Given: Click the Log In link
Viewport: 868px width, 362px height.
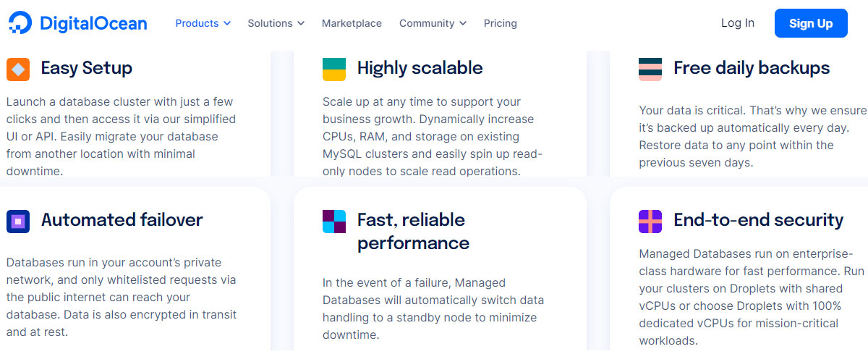Looking at the screenshot, I should coord(738,23).
